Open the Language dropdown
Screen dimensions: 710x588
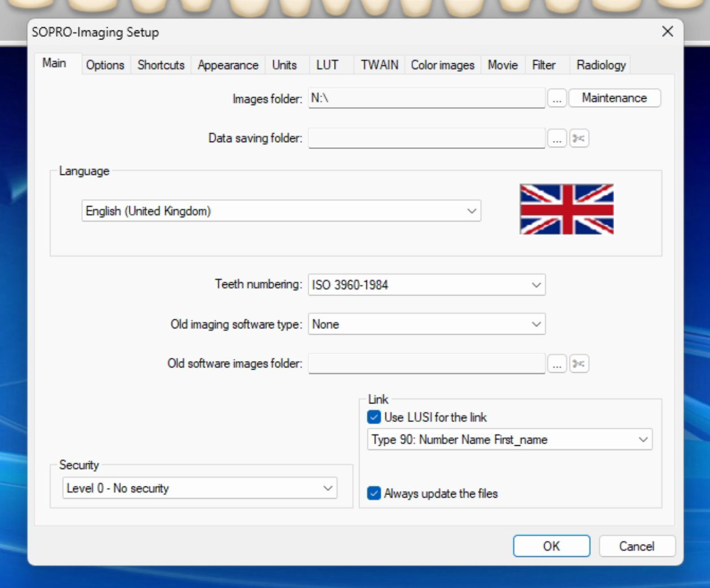[281, 211]
